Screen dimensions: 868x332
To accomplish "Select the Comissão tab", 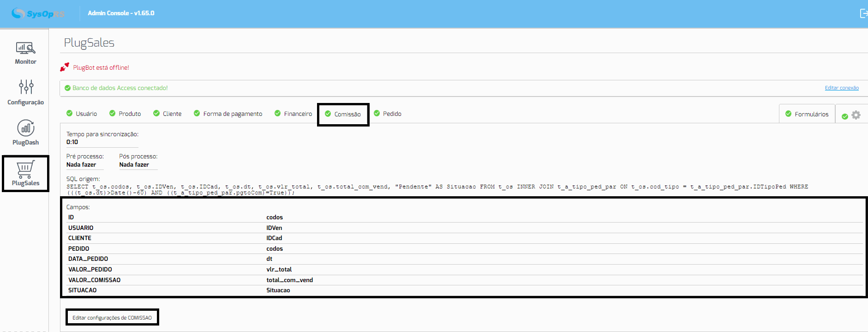I will click(343, 114).
